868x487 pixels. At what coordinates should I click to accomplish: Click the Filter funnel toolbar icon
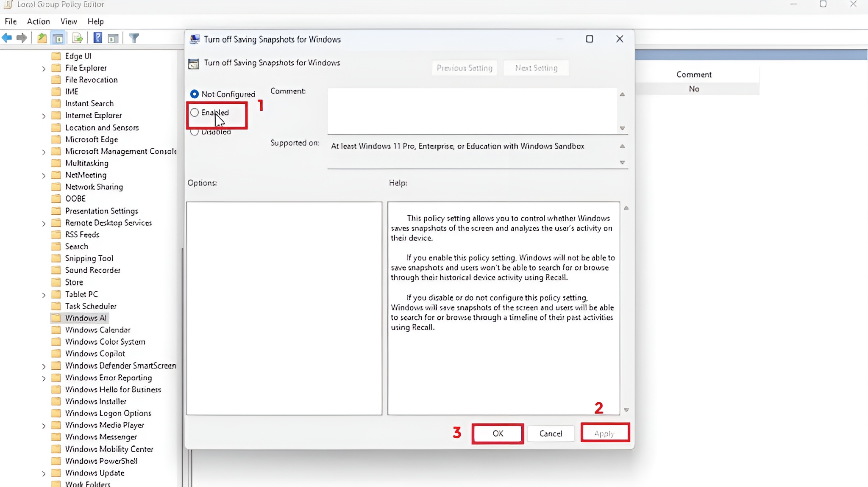click(134, 38)
